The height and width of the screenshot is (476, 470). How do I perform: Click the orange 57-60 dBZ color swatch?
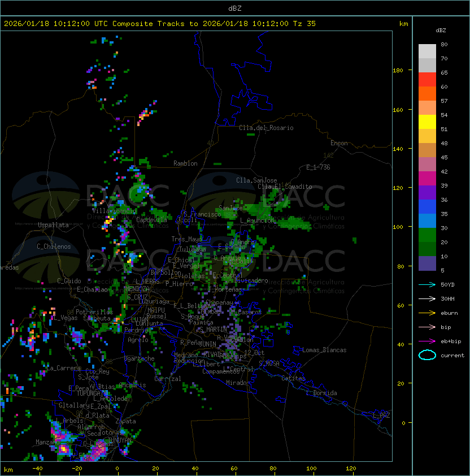[x=427, y=93]
